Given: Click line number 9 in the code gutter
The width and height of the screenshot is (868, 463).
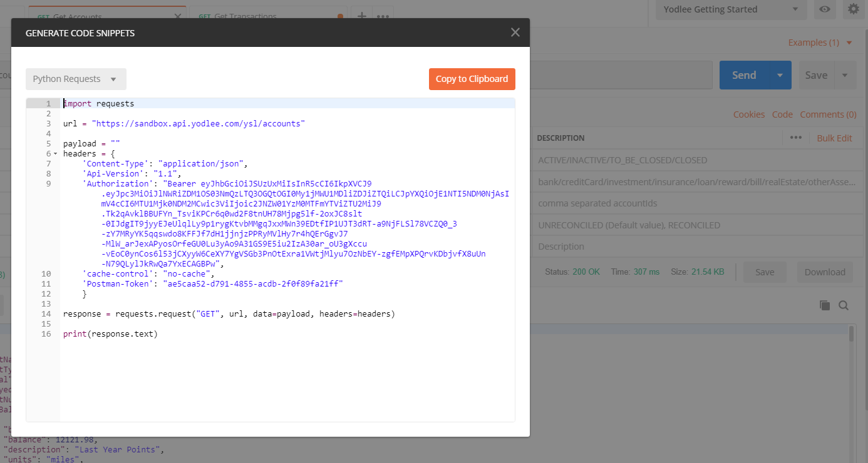Looking at the screenshot, I should [x=48, y=184].
